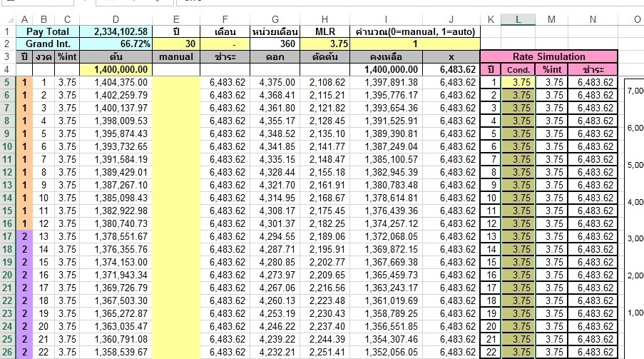Select column G header
Image resolution: width=644 pixels, height=359 pixels.
tap(275, 19)
